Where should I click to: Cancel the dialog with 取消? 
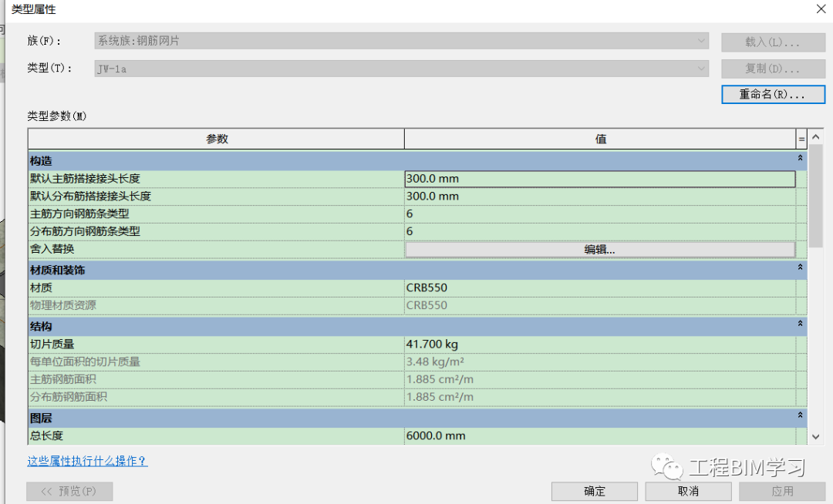(688, 491)
